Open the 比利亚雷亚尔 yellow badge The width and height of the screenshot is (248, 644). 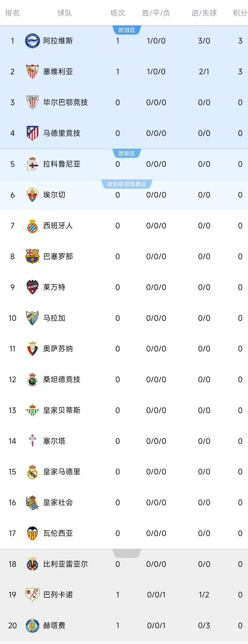pos(32,564)
